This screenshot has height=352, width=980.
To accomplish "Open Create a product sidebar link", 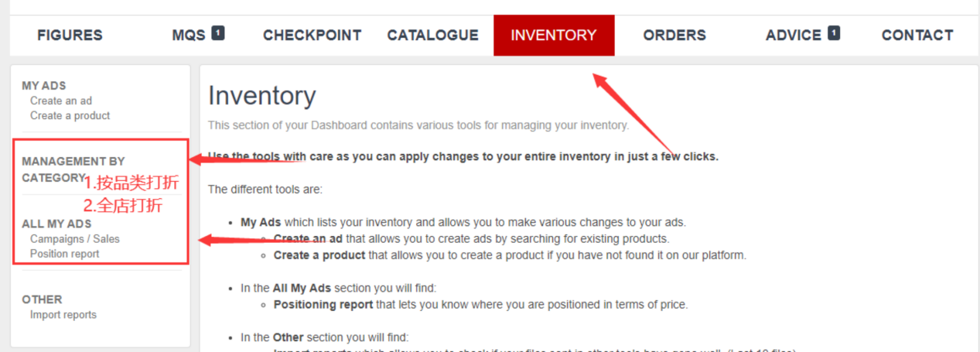I will (70, 115).
